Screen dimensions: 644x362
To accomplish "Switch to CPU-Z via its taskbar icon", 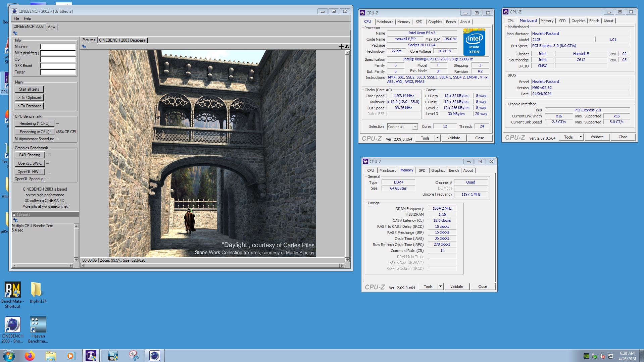I will tap(91, 356).
